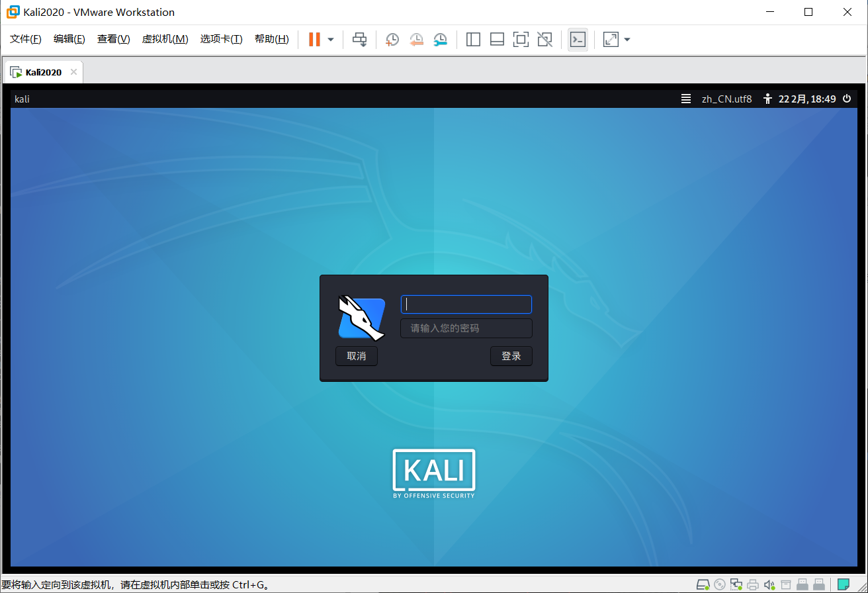
Task: Click the network adapter status icon
Action: 736,584
